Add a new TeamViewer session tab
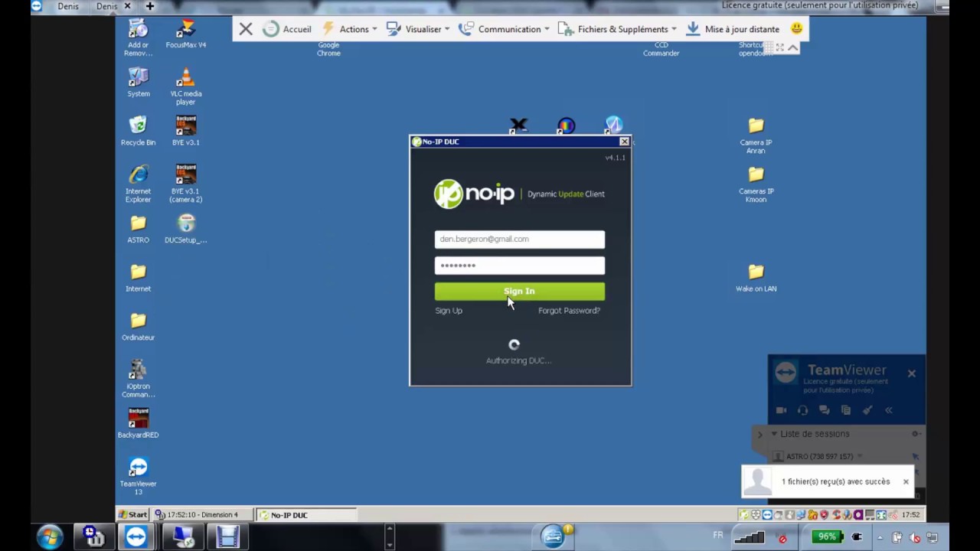Image resolution: width=980 pixels, height=551 pixels. click(150, 6)
